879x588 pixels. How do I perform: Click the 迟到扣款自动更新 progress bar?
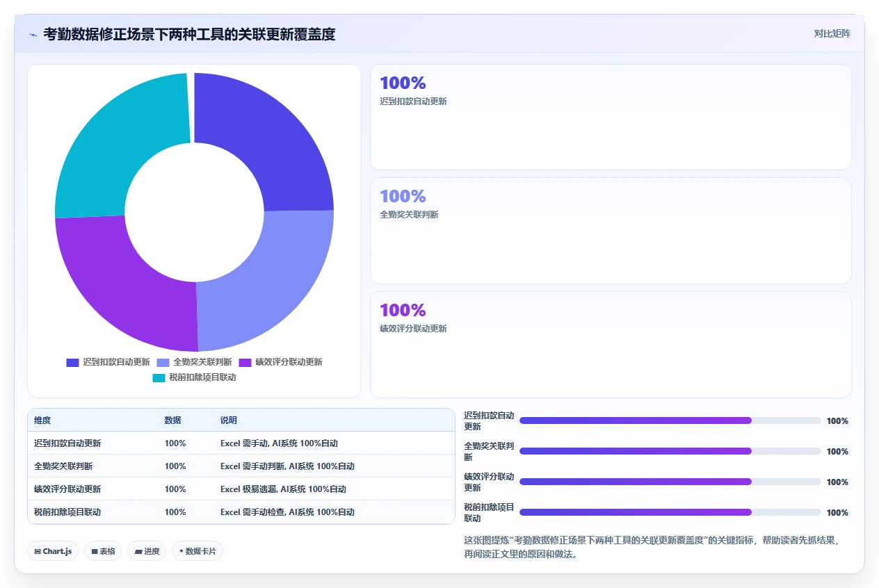pos(670,420)
